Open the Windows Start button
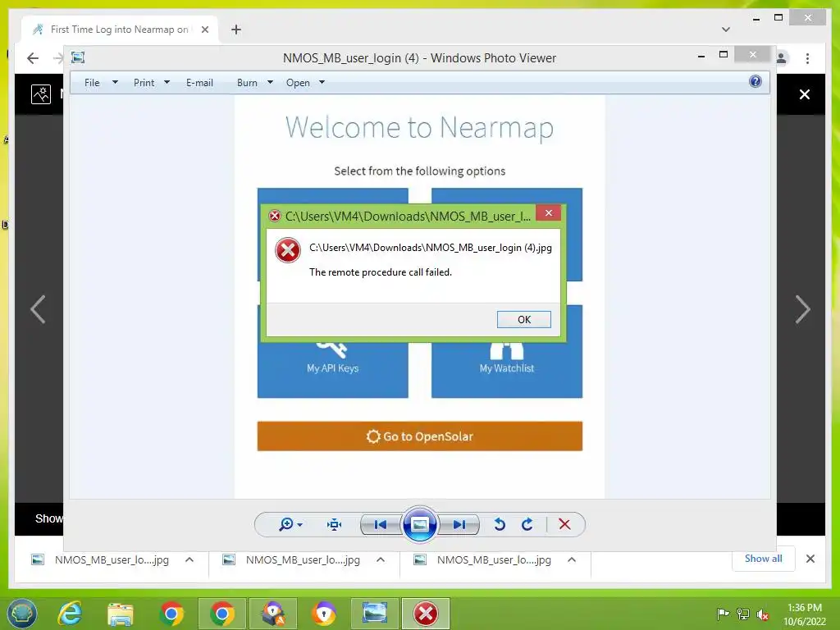This screenshot has height=630, width=840. click(x=22, y=614)
